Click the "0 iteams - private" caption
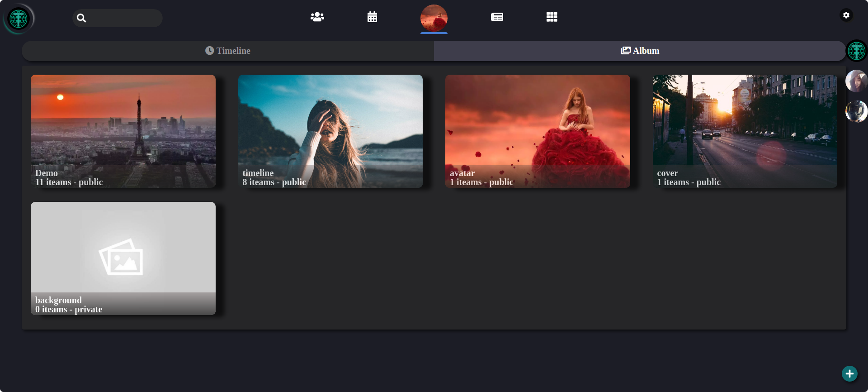 pos(69,310)
